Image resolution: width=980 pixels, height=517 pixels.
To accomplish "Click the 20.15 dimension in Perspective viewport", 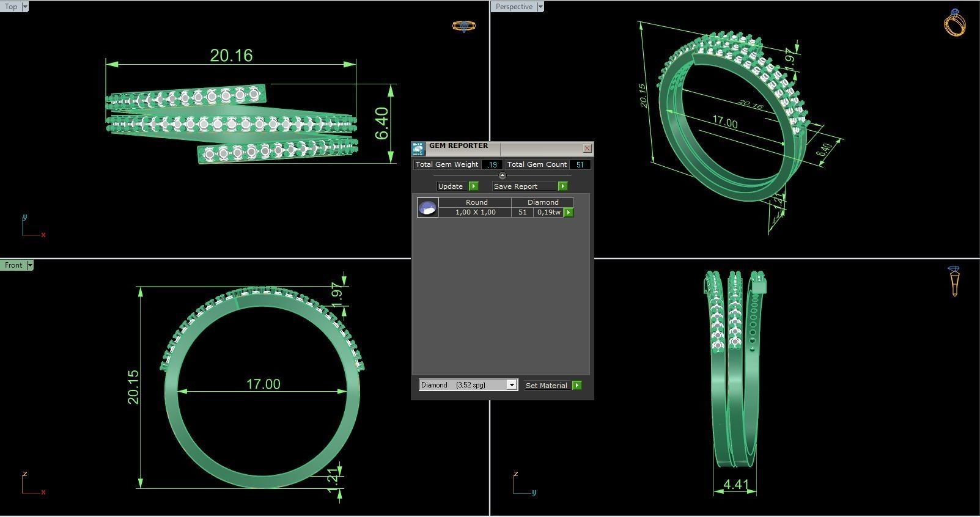I will tap(643, 96).
